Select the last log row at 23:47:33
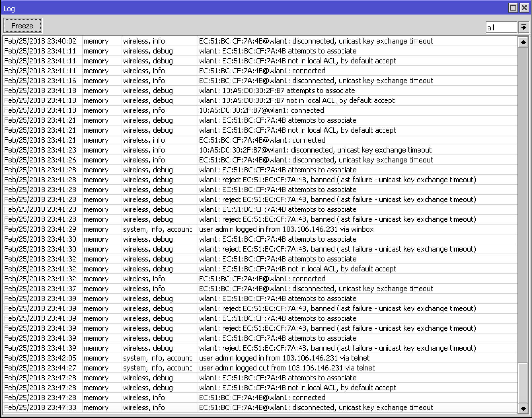The height and width of the screenshot is (418, 532). (x=316, y=407)
